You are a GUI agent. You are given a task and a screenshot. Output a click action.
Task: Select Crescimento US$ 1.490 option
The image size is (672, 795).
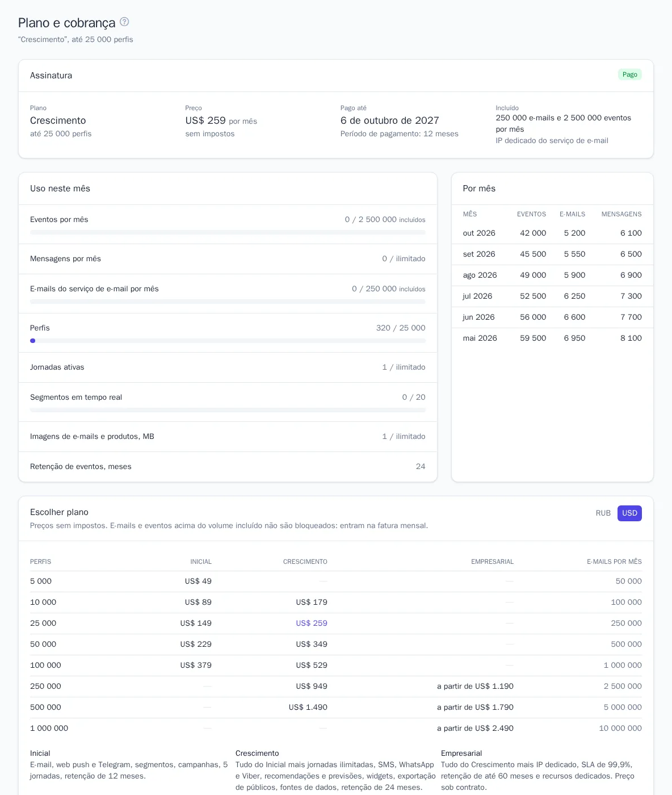(308, 708)
